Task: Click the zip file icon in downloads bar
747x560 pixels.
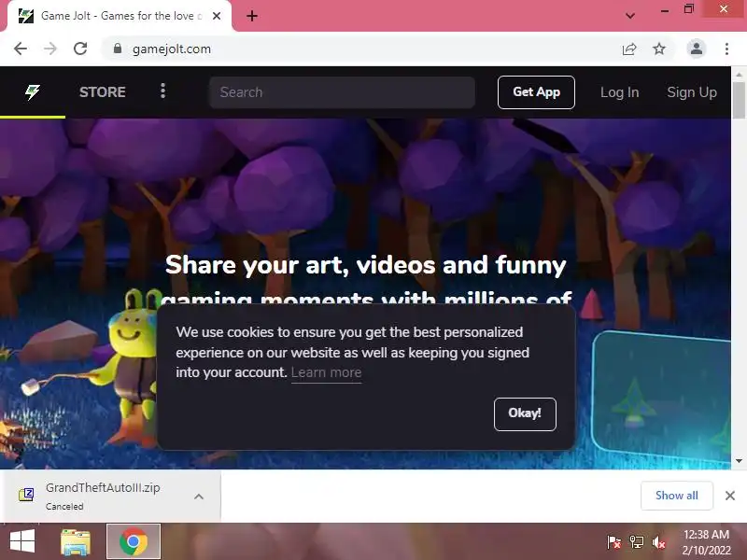Action: point(26,496)
